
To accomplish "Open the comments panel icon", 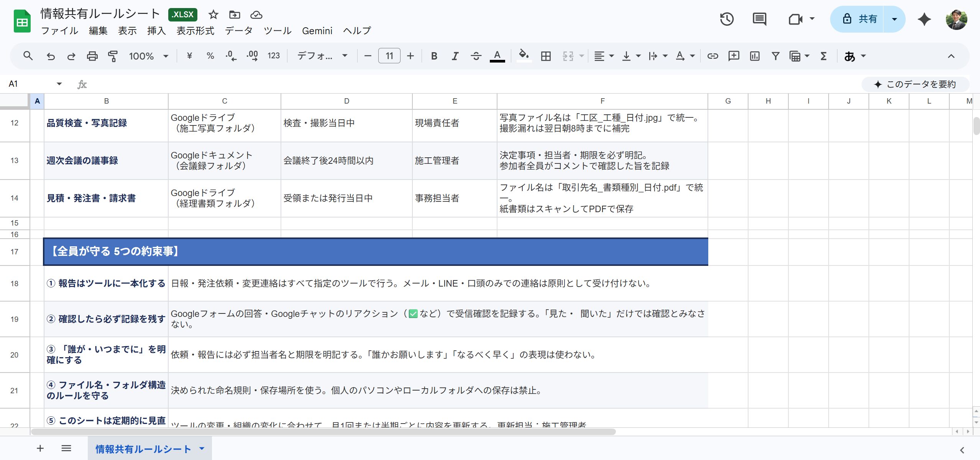I will click(x=759, y=19).
